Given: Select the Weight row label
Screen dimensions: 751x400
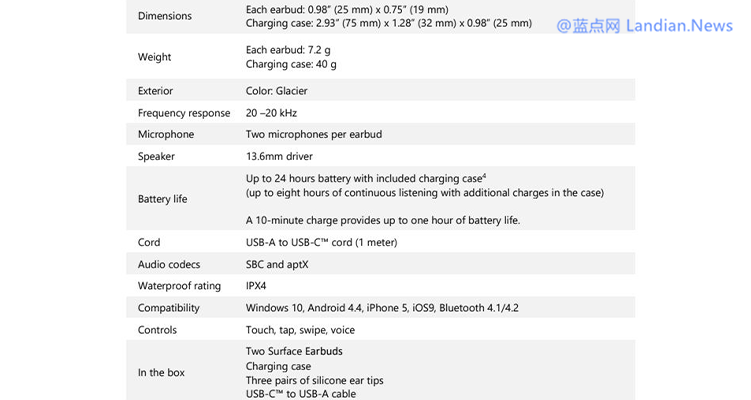Looking at the screenshot, I should click(x=154, y=57).
